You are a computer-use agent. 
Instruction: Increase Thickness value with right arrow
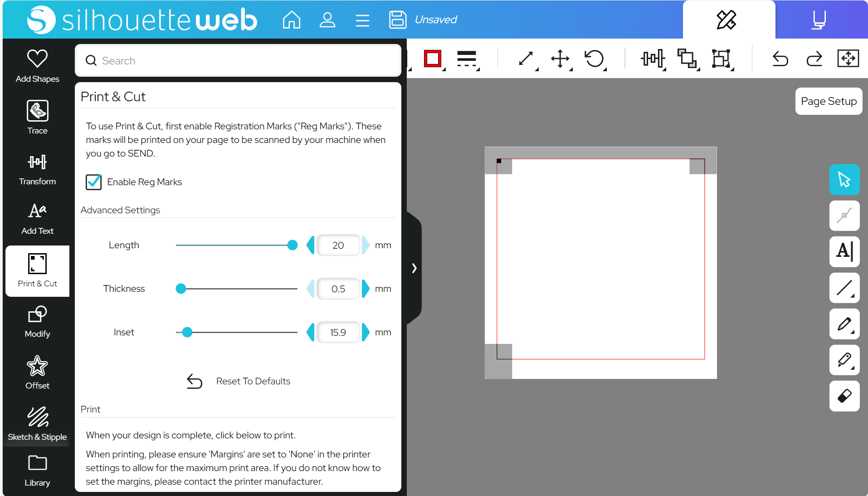tap(366, 289)
